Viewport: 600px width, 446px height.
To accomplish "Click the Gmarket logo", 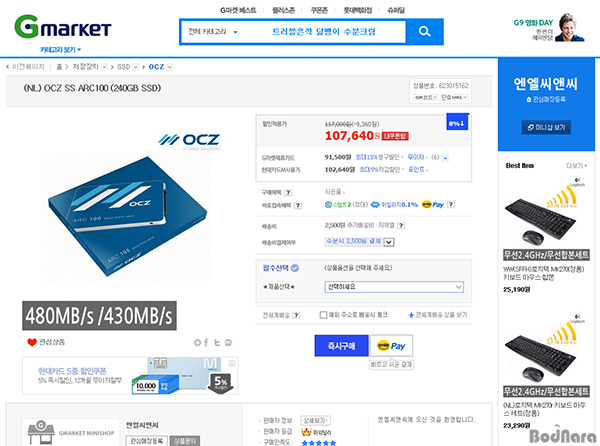I will pos(63,27).
